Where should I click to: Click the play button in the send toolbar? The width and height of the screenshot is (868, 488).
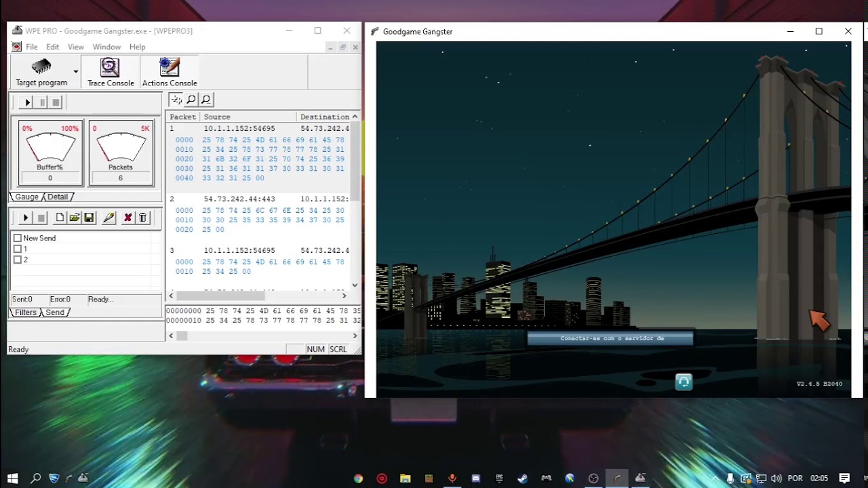point(25,218)
